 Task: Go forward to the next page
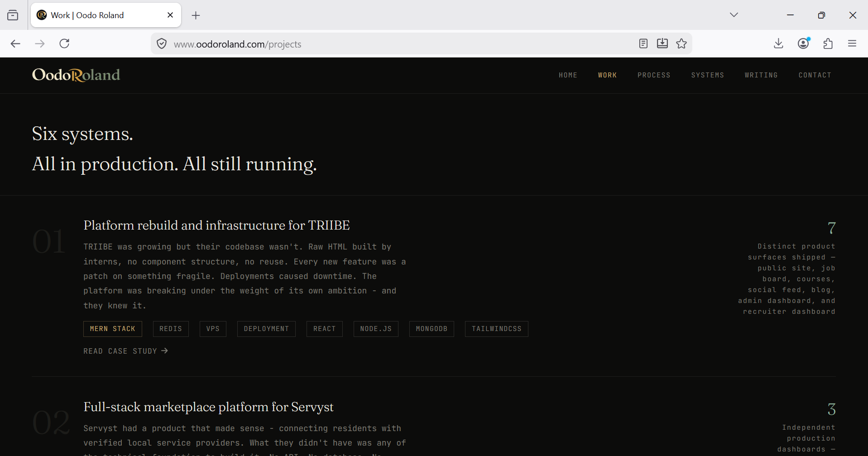(x=40, y=43)
